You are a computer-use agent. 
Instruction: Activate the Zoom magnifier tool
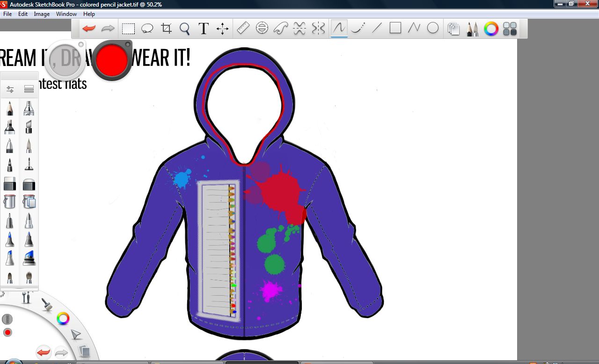point(185,29)
